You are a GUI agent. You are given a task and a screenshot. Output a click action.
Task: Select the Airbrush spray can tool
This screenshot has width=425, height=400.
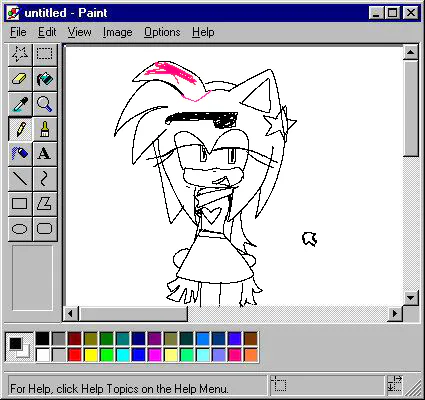tap(20, 154)
